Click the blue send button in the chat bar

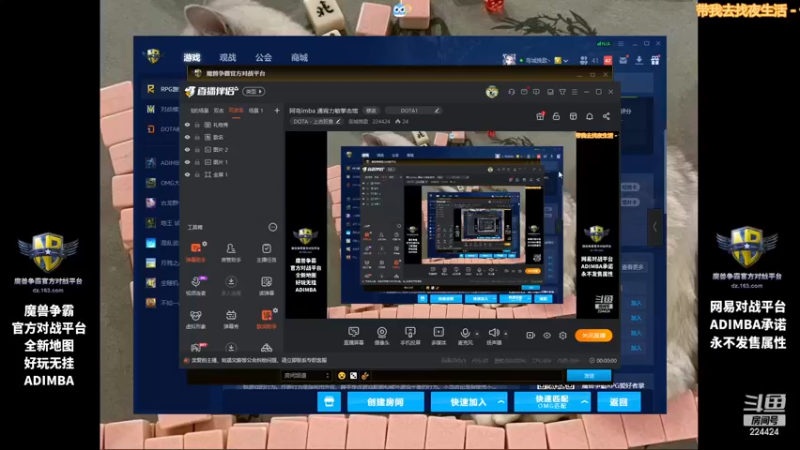coord(589,376)
